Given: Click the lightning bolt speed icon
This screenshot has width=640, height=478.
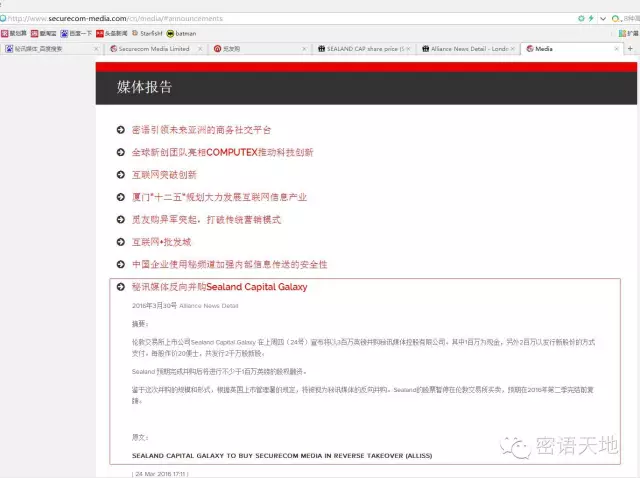Looking at the screenshot, I should click(591, 18).
